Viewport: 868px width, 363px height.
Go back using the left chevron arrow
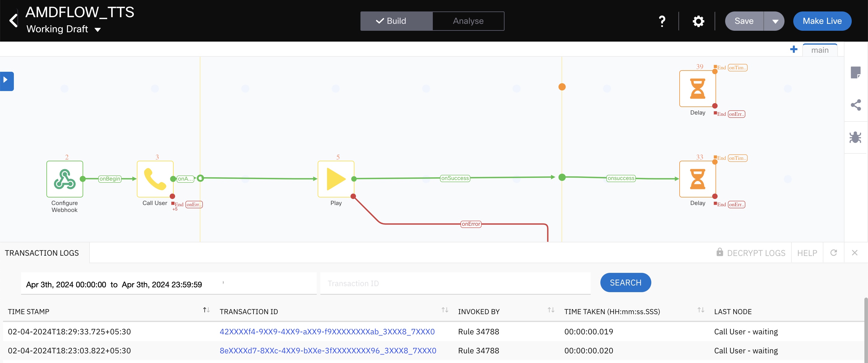[x=13, y=21]
